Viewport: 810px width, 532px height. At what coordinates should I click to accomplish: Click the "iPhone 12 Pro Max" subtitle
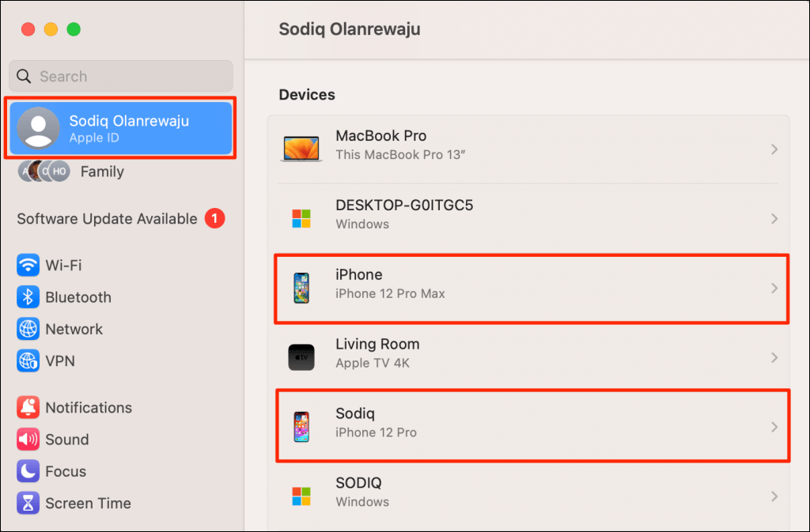pyautogui.click(x=391, y=293)
